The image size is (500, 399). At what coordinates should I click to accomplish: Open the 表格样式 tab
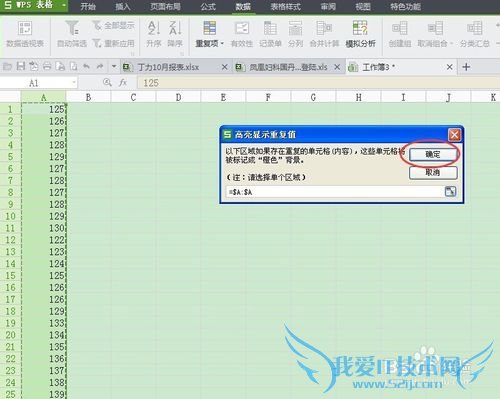click(x=286, y=6)
